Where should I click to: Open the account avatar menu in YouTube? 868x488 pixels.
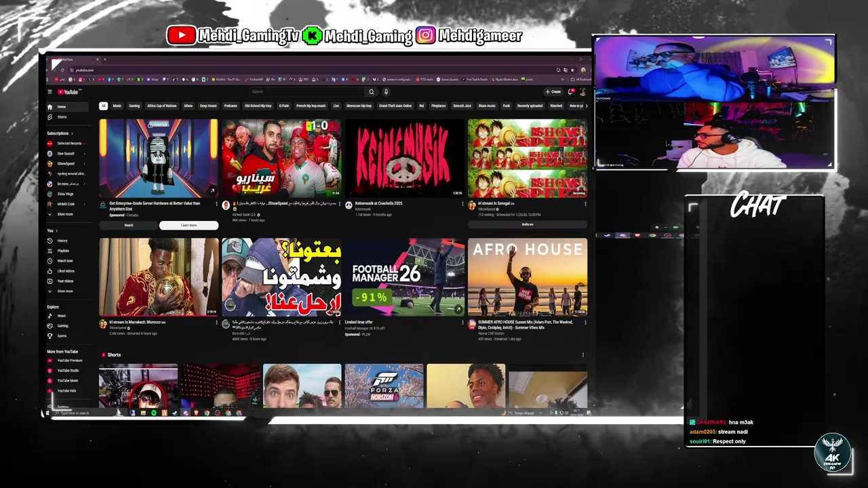(x=583, y=91)
